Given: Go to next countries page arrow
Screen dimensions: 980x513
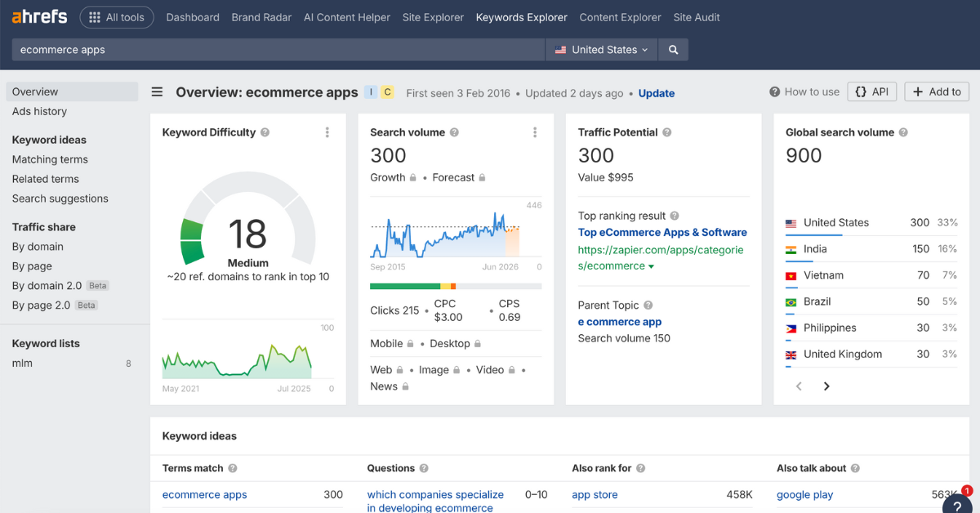Looking at the screenshot, I should coord(826,386).
